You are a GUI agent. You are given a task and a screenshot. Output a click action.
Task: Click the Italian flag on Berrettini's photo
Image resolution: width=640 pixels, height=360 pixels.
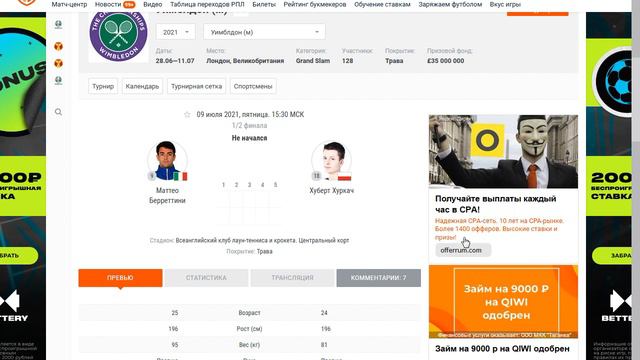(180, 176)
